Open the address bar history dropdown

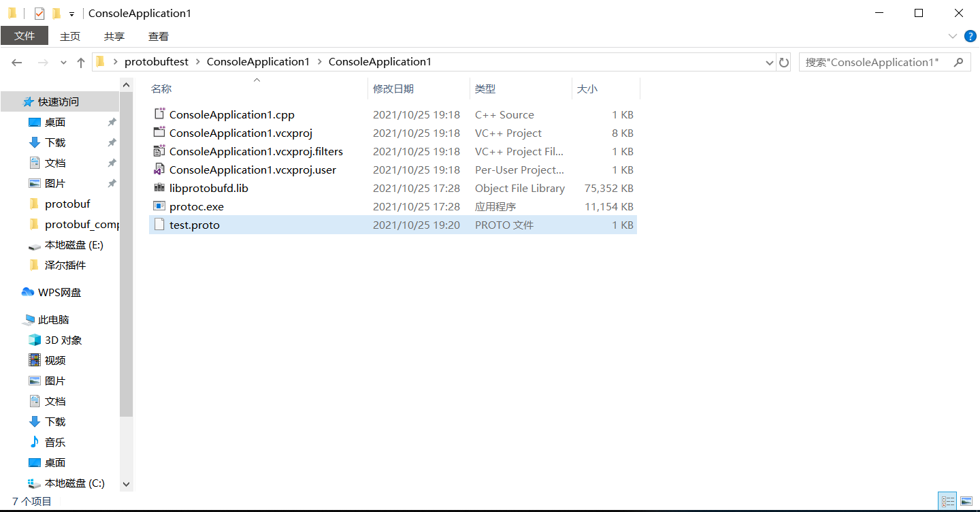point(769,62)
